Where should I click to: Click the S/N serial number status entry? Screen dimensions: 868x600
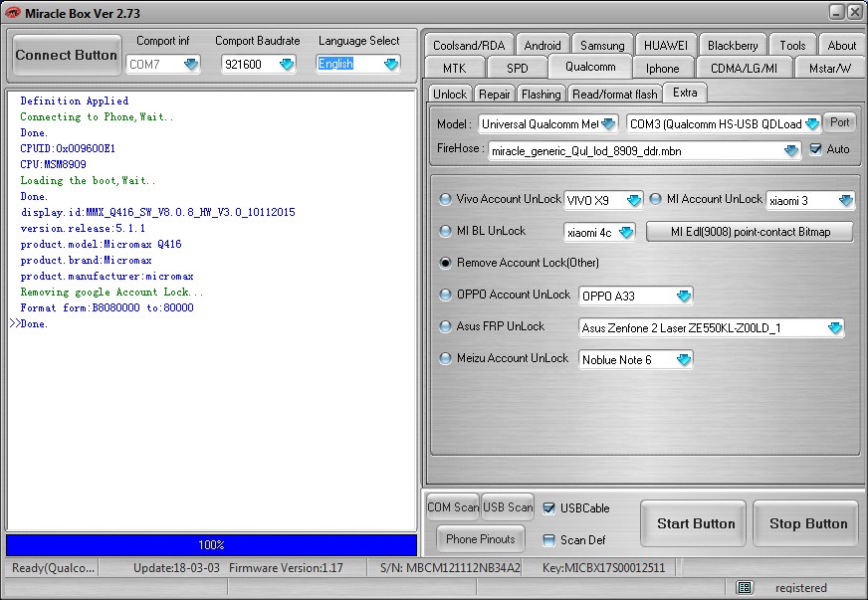tap(450, 568)
